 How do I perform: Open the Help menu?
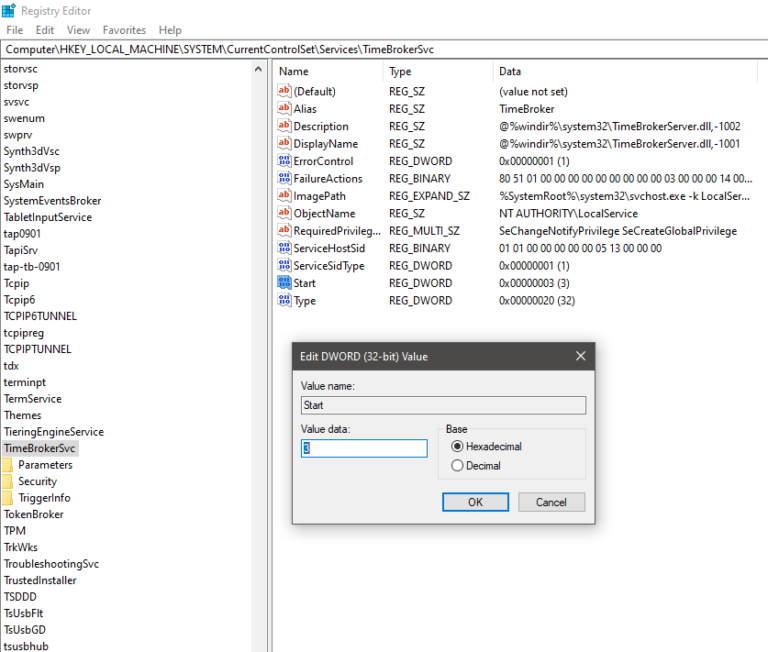click(x=170, y=30)
